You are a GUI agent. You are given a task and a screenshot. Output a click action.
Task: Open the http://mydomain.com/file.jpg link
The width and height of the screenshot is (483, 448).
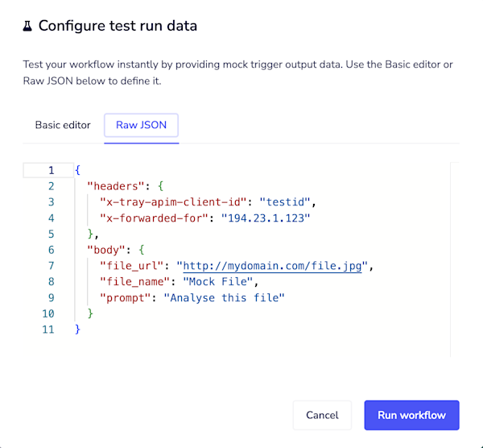tap(275, 266)
